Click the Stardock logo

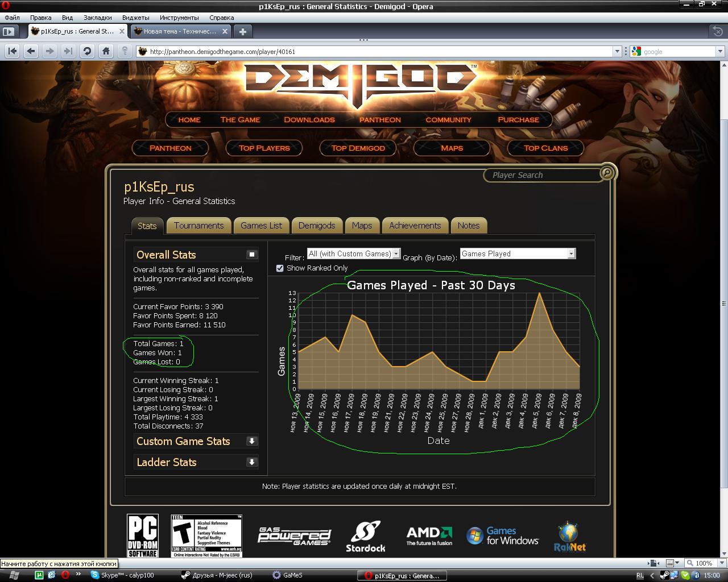point(366,537)
